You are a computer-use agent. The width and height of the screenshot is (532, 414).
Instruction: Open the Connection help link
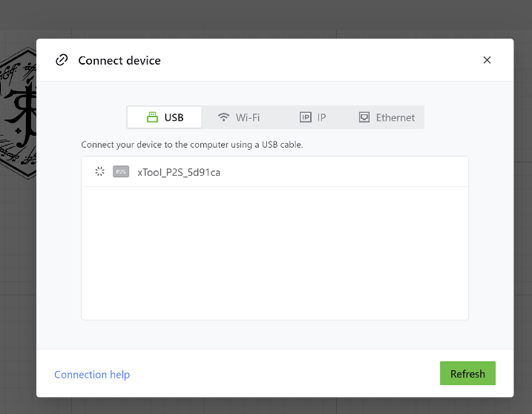(92, 375)
